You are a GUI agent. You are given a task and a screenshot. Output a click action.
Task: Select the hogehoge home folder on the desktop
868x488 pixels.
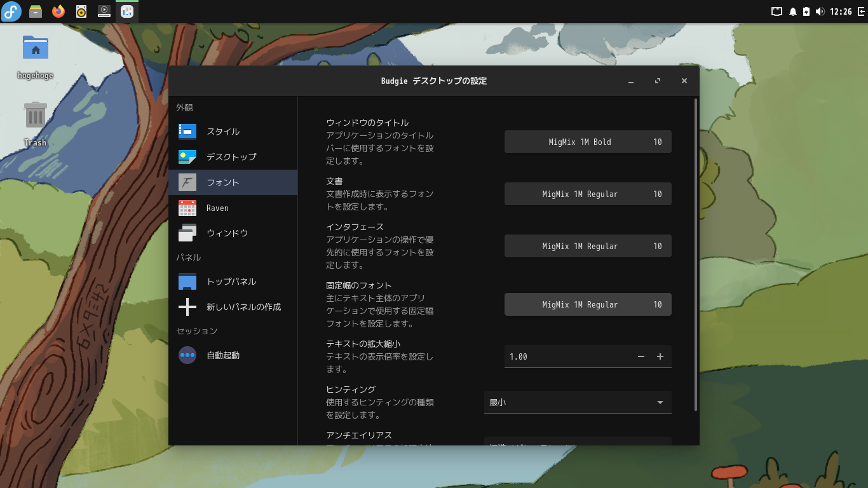(36, 57)
